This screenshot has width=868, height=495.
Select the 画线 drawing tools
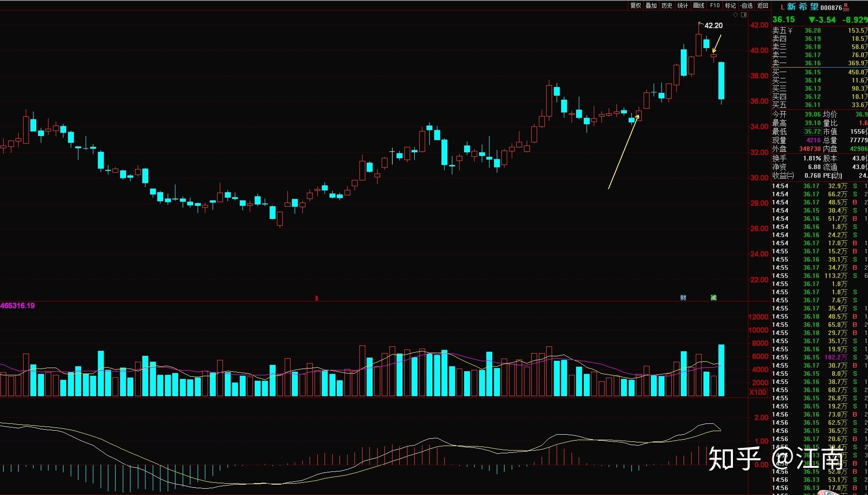[x=699, y=5]
